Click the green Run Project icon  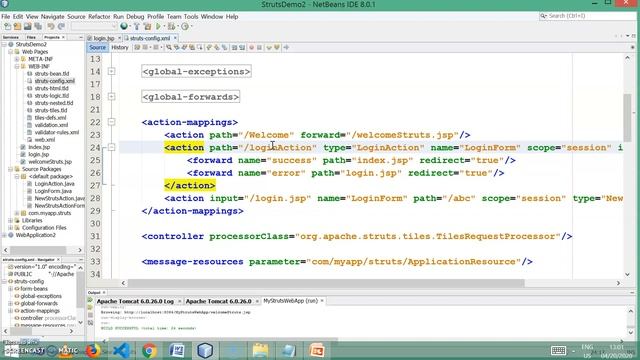pos(158,27)
